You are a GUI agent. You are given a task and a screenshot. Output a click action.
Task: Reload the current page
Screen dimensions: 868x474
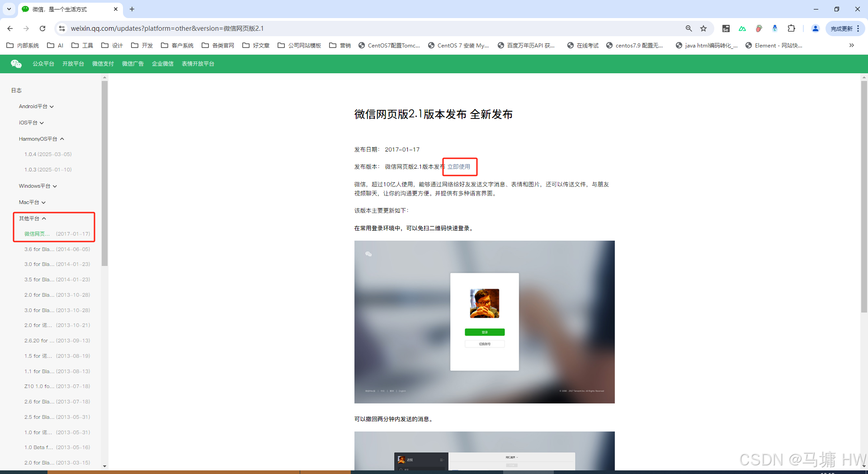tap(42, 28)
